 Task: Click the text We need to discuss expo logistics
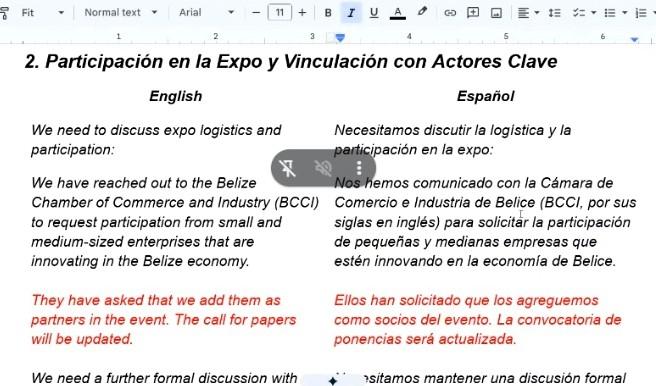(x=156, y=140)
